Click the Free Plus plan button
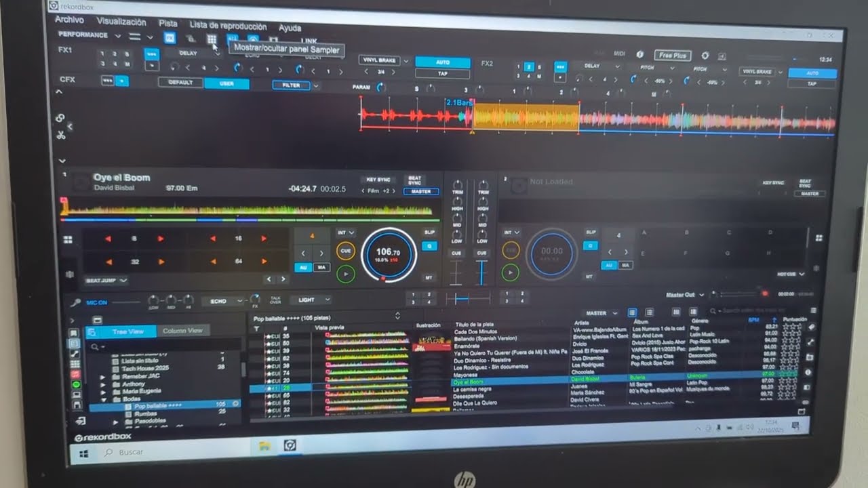The width and height of the screenshot is (868, 488). point(672,56)
